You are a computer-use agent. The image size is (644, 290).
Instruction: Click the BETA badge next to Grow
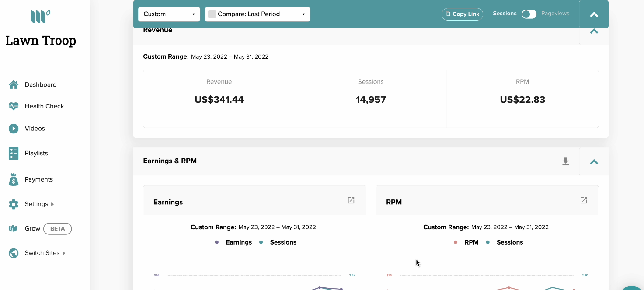pos(57,228)
